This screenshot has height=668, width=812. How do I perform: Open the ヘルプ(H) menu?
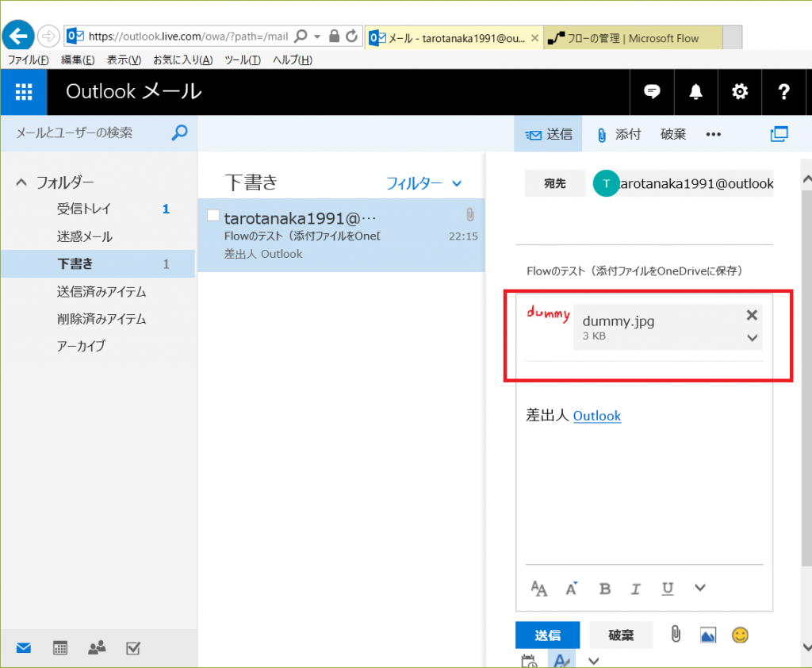point(293,60)
